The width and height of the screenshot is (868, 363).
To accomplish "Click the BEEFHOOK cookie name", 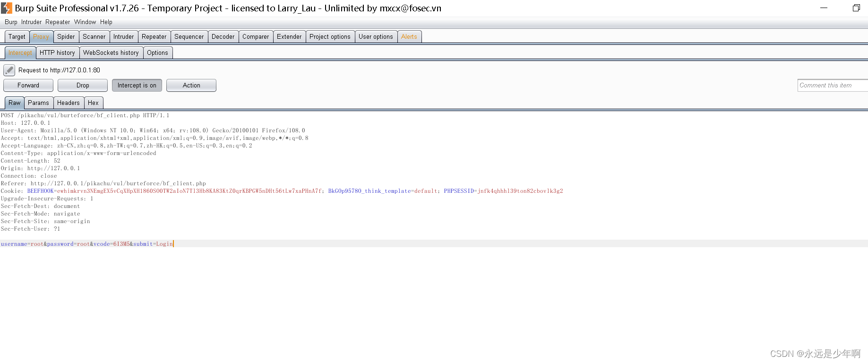I will coord(41,191).
